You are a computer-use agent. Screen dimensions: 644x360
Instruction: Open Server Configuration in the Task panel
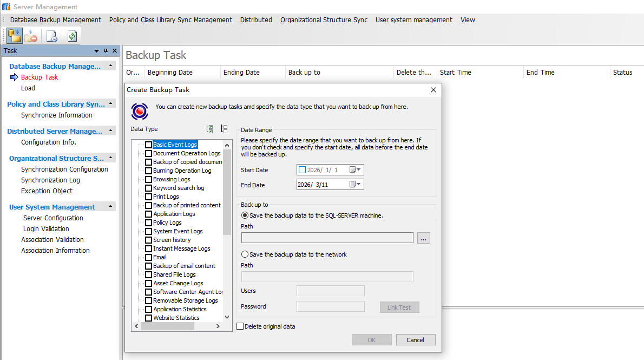(x=53, y=218)
